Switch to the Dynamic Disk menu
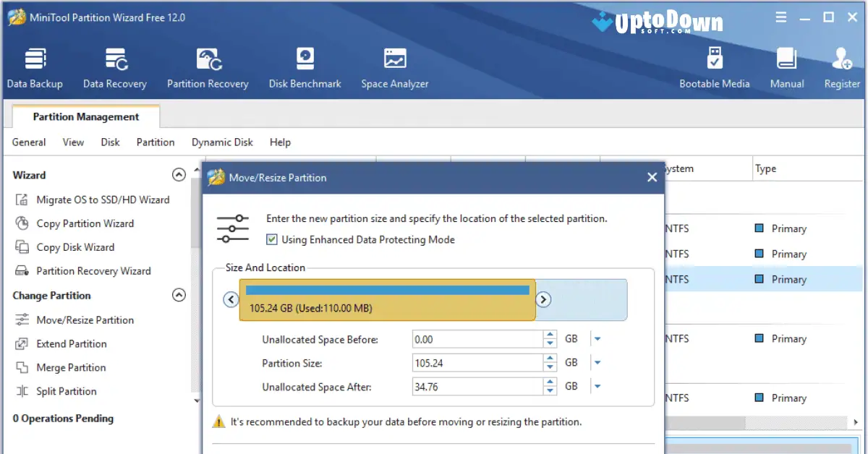Screen dimensions: 868x454 pyautogui.click(x=221, y=142)
